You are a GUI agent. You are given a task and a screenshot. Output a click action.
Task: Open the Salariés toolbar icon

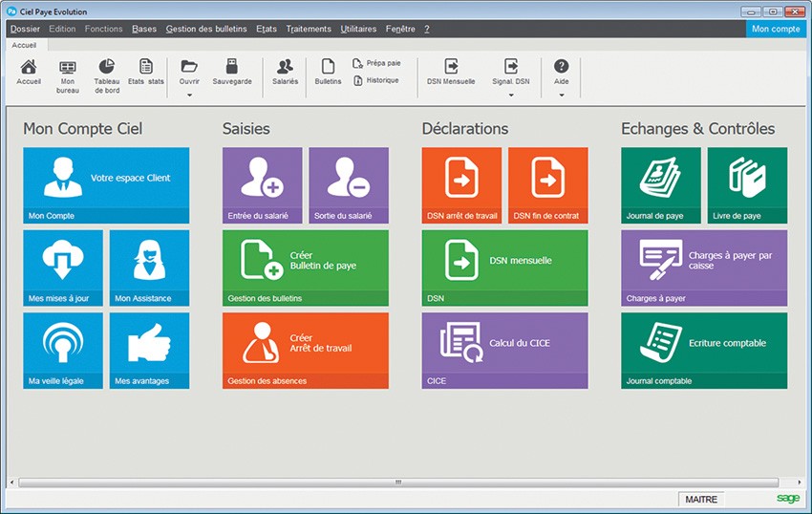(x=285, y=67)
